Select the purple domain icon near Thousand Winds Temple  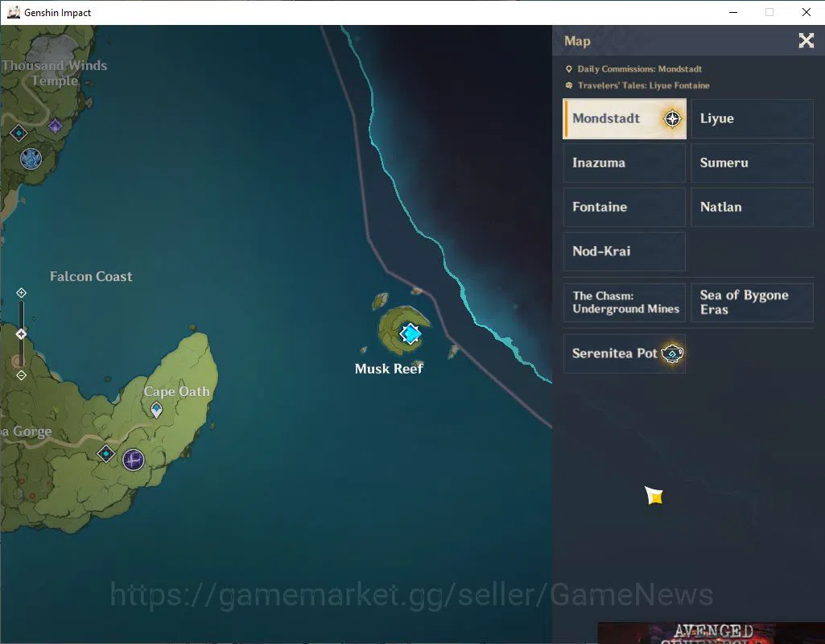click(56, 126)
